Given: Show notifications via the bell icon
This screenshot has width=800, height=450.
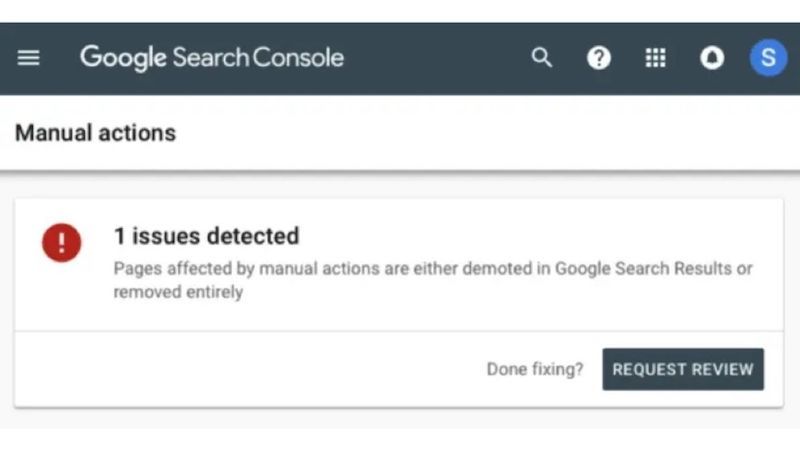Looking at the screenshot, I should [712, 58].
